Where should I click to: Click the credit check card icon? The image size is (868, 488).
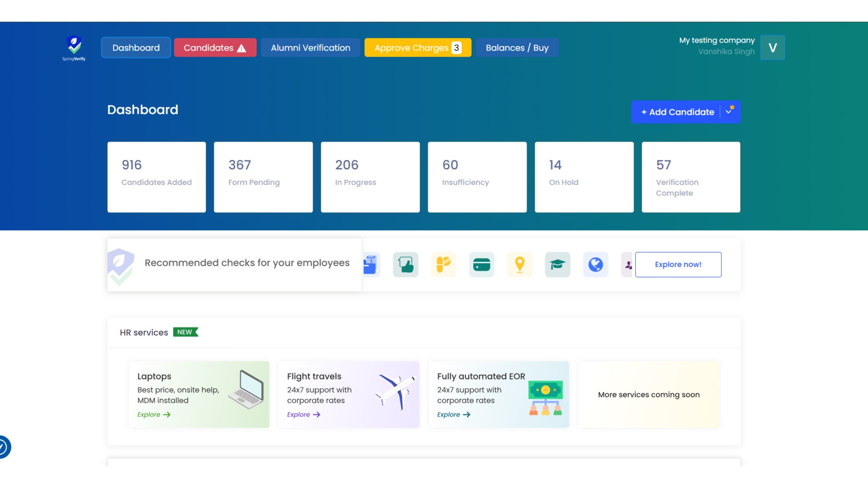pyautogui.click(x=481, y=265)
